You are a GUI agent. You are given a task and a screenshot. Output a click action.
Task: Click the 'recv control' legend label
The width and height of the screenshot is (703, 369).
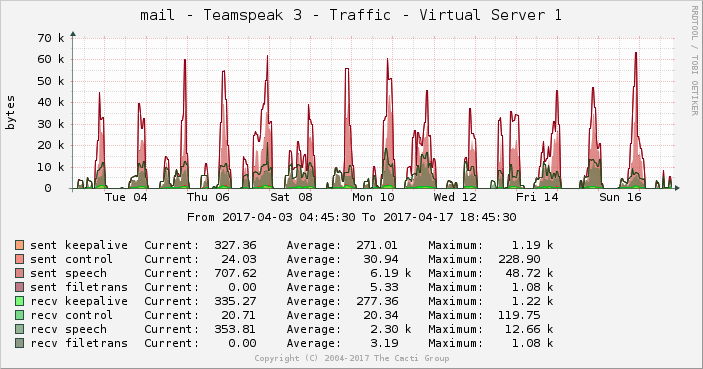point(71,315)
